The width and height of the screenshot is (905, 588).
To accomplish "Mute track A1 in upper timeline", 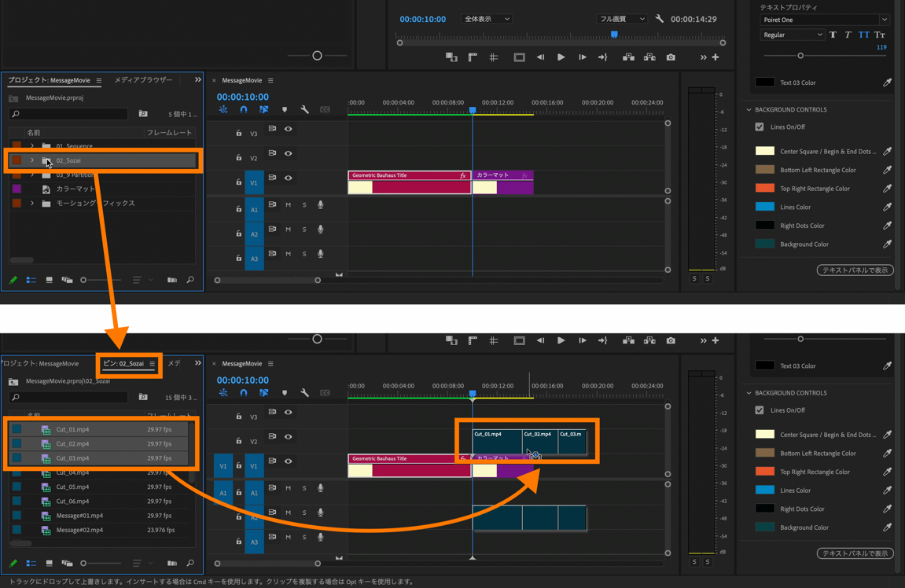I will click(288, 205).
